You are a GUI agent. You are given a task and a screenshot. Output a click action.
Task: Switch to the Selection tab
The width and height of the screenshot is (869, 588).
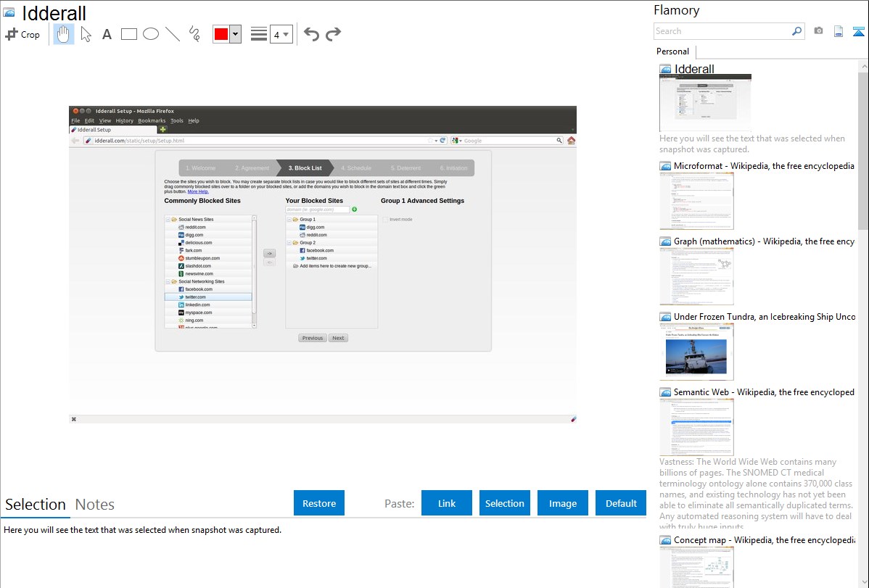coord(36,505)
